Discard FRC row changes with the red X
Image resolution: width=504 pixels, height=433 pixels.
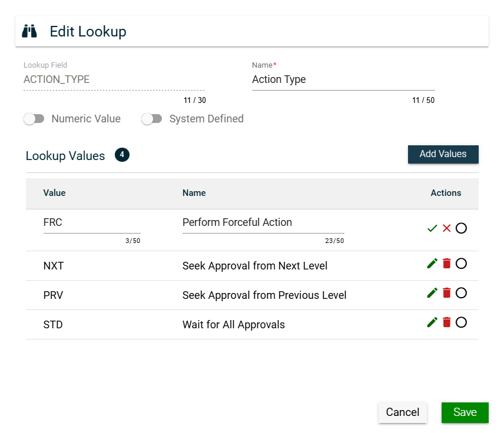click(447, 228)
